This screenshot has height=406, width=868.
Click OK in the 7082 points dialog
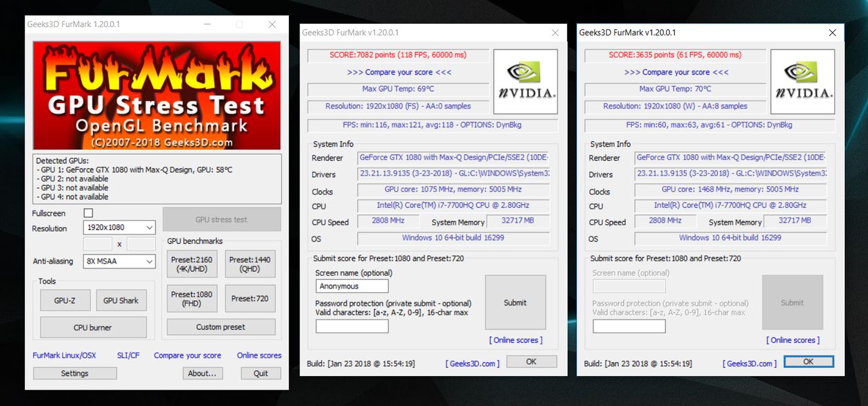[531, 362]
